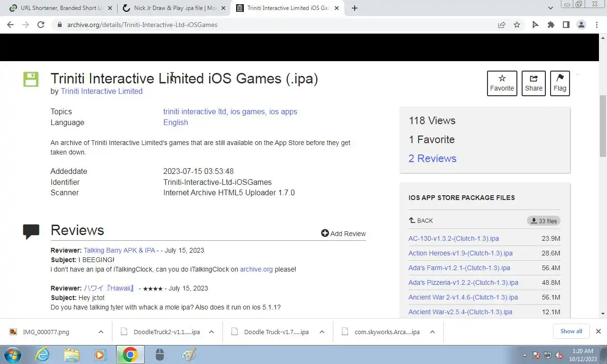This screenshot has width=607, height=364.
Task: Open IMG_000077.png download item
Action: [x=46, y=332]
